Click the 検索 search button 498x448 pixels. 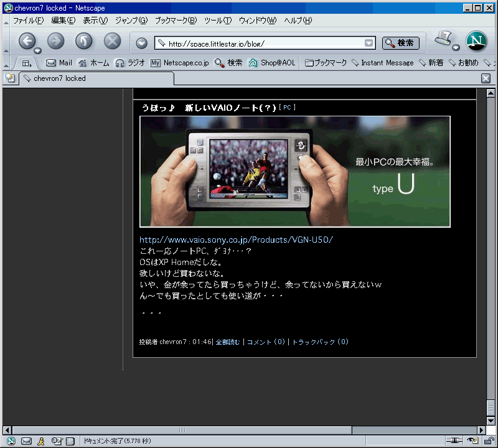point(400,43)
